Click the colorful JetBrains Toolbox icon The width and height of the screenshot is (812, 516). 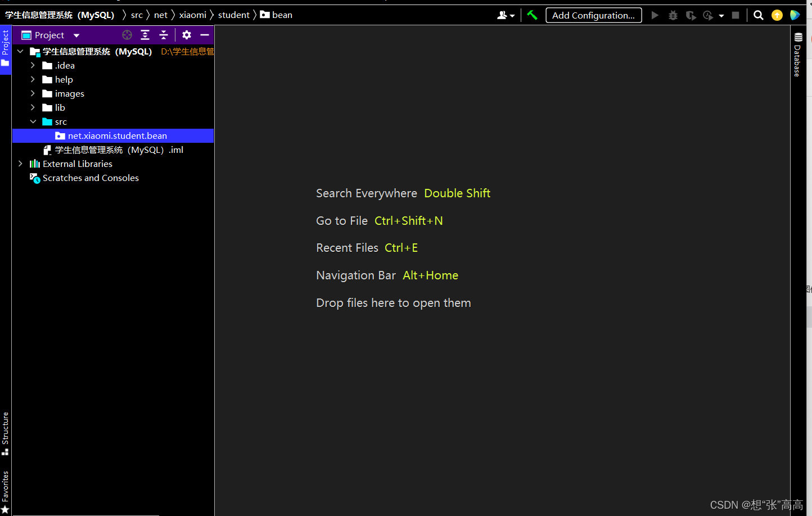tap(795, 15)
